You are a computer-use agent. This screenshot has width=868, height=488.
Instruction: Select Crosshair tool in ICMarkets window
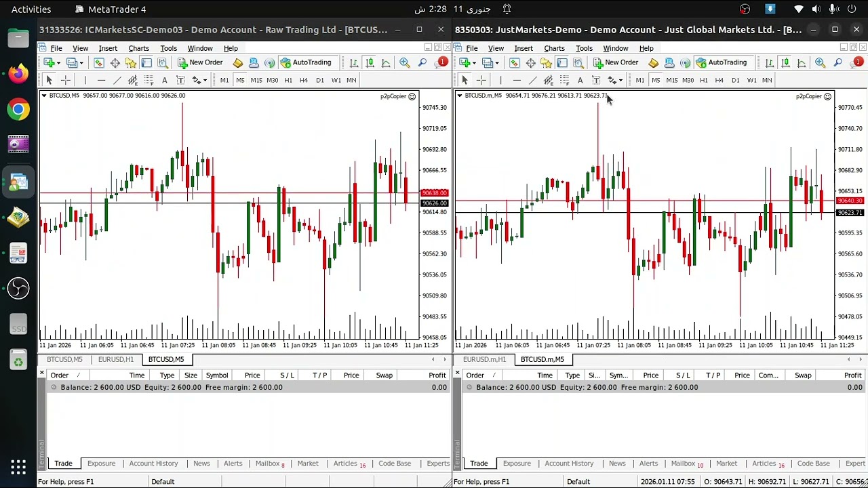(66, 80)
